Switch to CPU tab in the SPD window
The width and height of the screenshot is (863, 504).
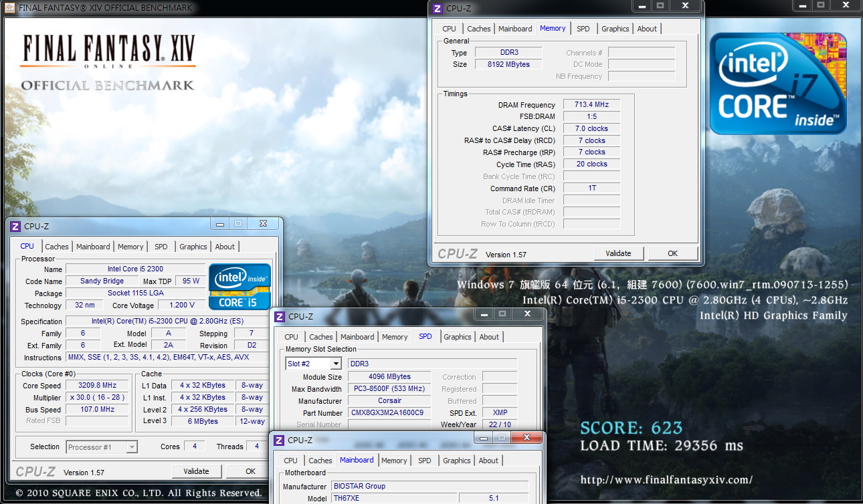tap(292, 337)
